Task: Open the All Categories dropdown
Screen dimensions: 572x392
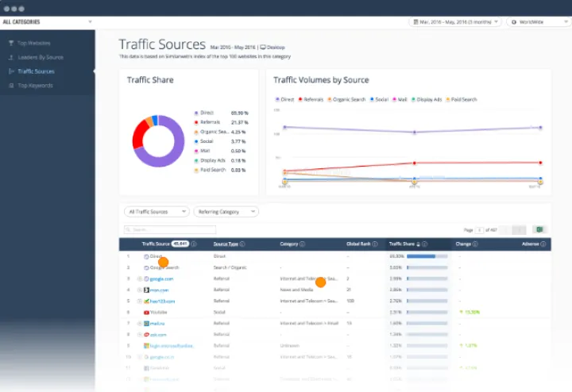Action: [46, 21]
